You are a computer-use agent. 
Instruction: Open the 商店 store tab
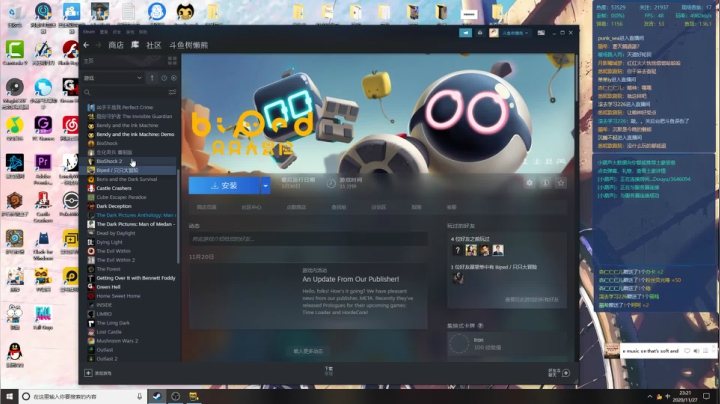click(116, 45)
